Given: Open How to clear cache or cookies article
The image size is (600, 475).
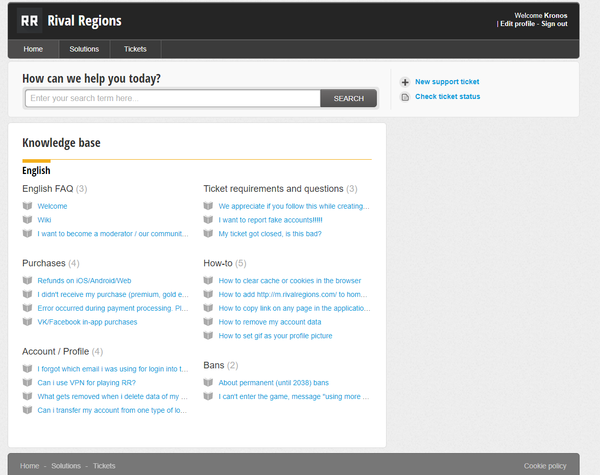Looking at the screenshot, I should pos(290,281).
